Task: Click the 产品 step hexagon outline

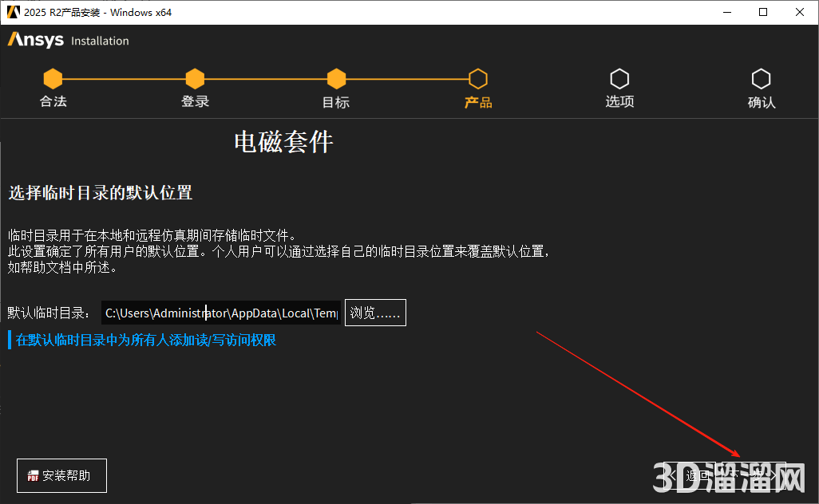Action: pos(478,78)
